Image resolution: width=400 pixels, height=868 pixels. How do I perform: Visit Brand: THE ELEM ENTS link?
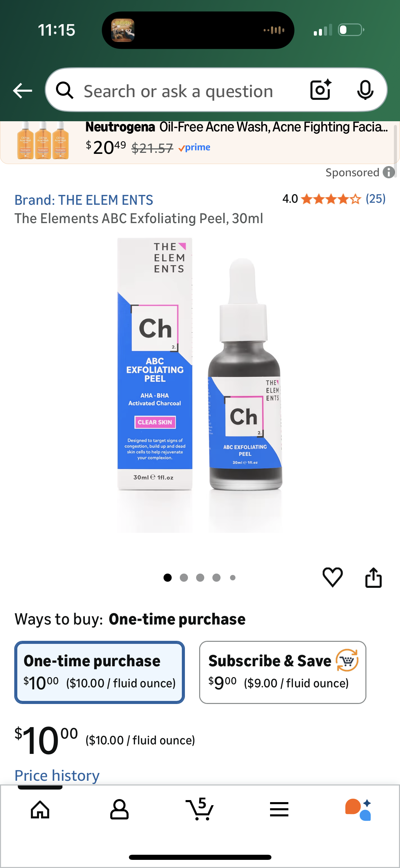[84, 200]
